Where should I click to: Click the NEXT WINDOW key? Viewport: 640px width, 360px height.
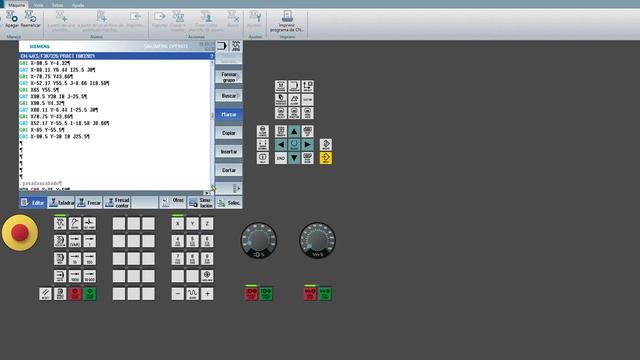click(x=280, y=131)
